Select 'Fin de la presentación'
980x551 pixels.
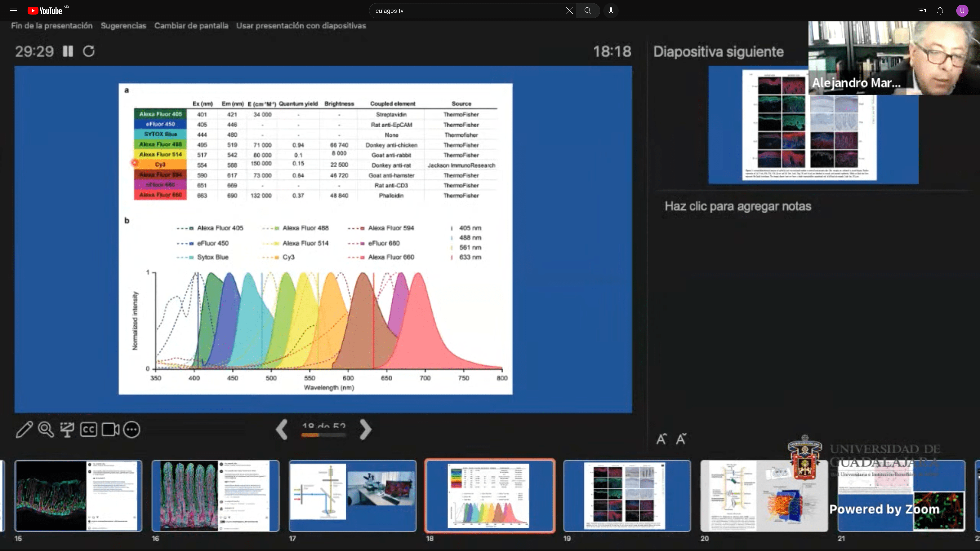click(52, 25)
